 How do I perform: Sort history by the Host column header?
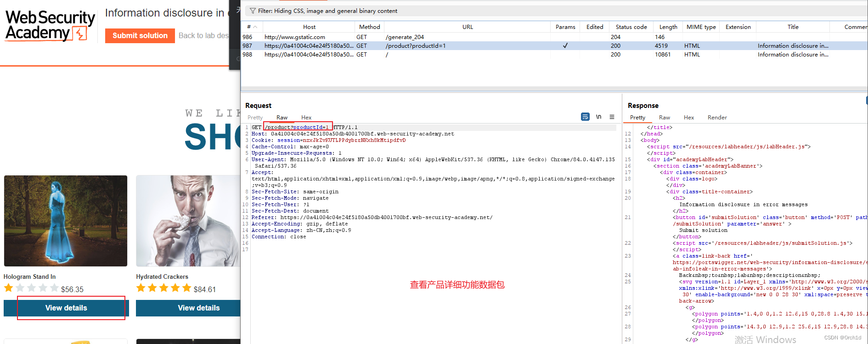[x=309, y=27]
